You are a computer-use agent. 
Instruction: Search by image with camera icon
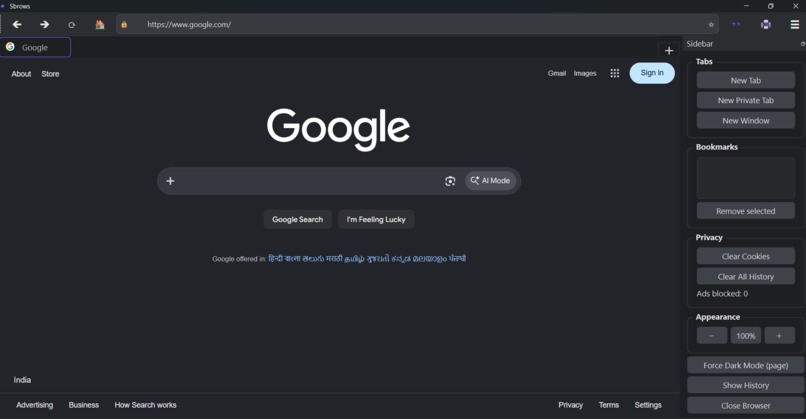pos(450,181)
